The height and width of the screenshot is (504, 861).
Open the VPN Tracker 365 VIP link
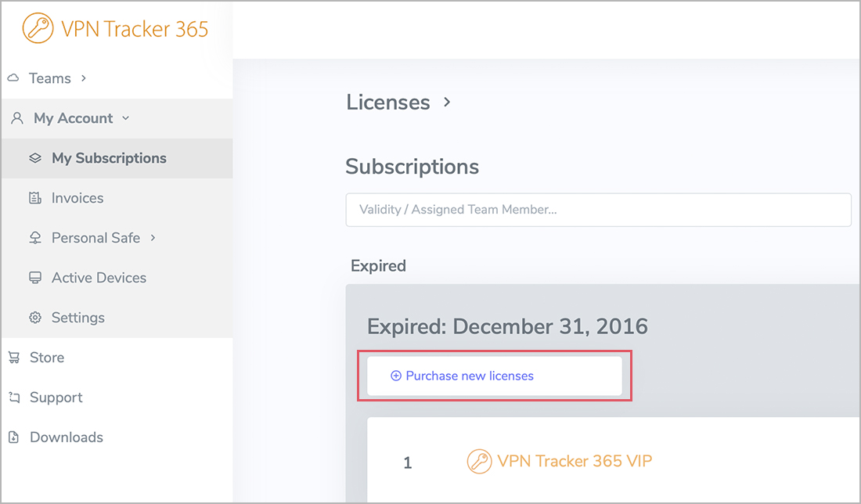(574, 461)
